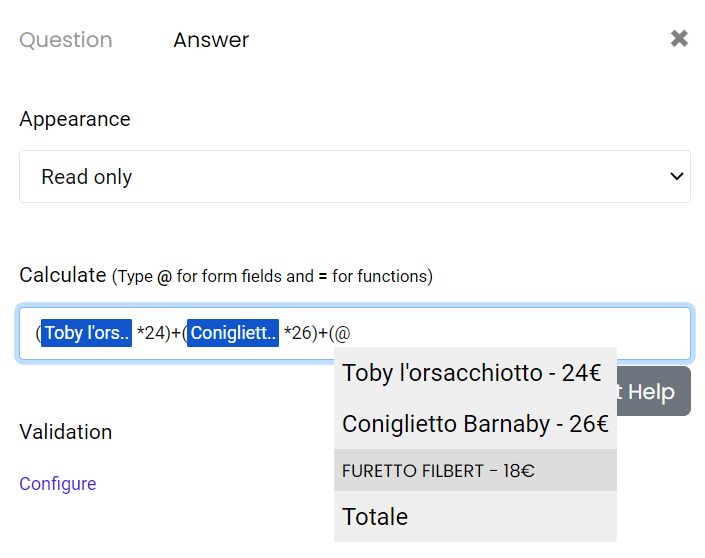
Task: Click the chevron arrow of Appearance select
Action: [675, 177]
